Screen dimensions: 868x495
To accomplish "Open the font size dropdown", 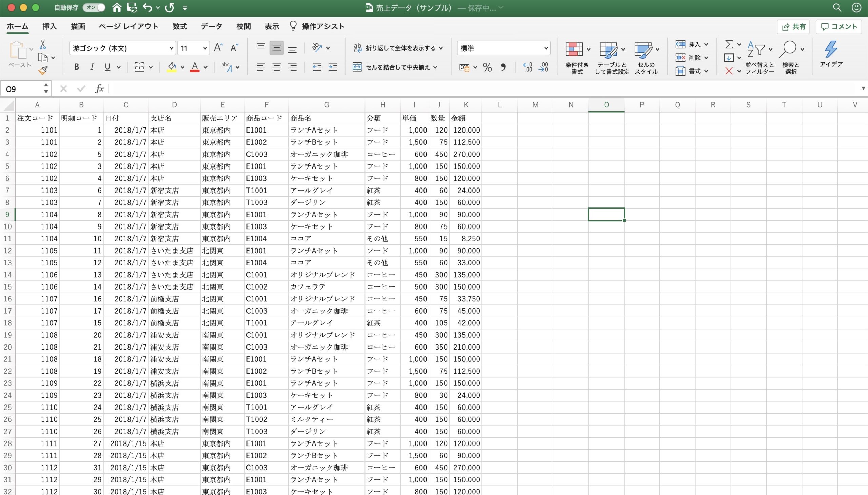I will click(205, 48).
